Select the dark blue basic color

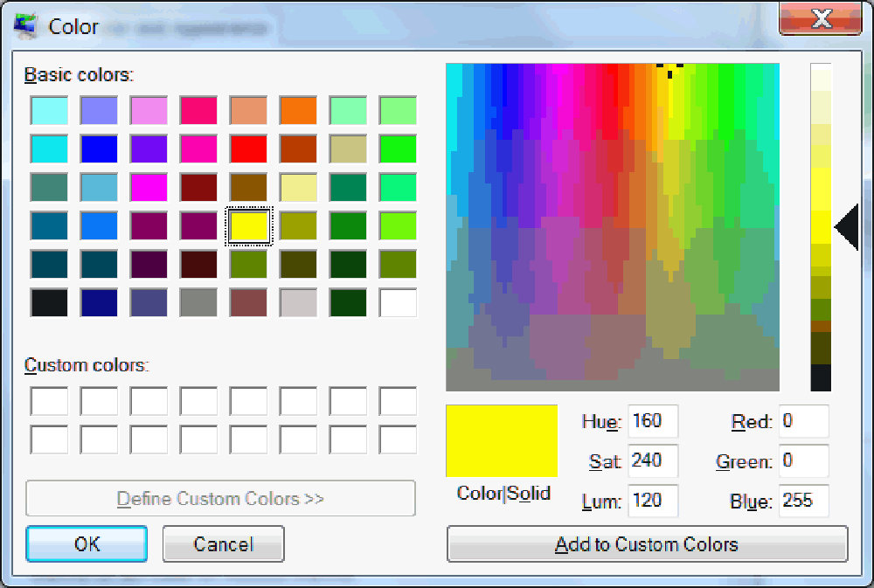[x=98, y=149]
